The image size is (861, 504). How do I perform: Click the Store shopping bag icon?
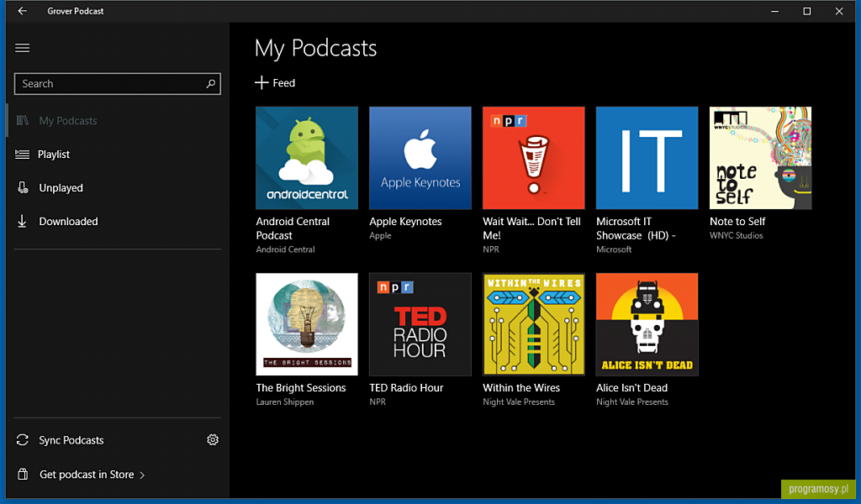pos(23,475)
